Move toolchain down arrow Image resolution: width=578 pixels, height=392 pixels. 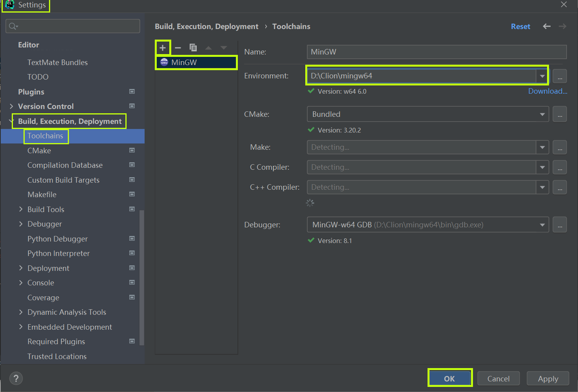[224, 48]
